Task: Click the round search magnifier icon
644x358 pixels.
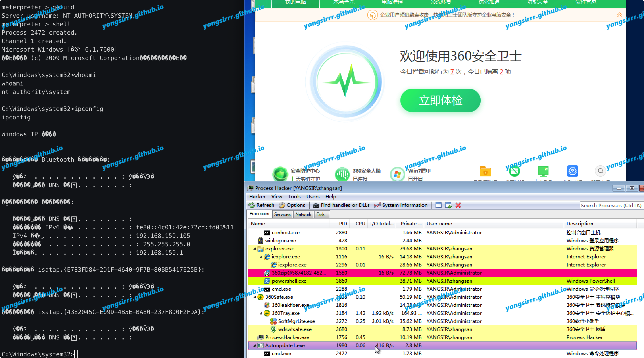Action: 600,171
